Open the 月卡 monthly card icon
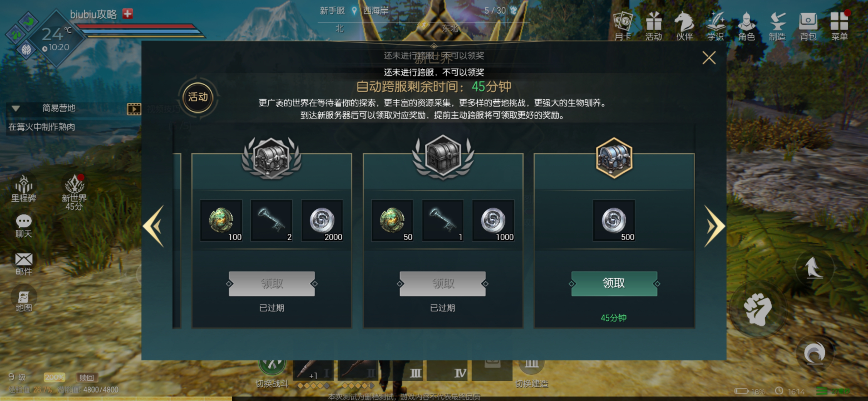The image size is (868, 401). point(623,26)
